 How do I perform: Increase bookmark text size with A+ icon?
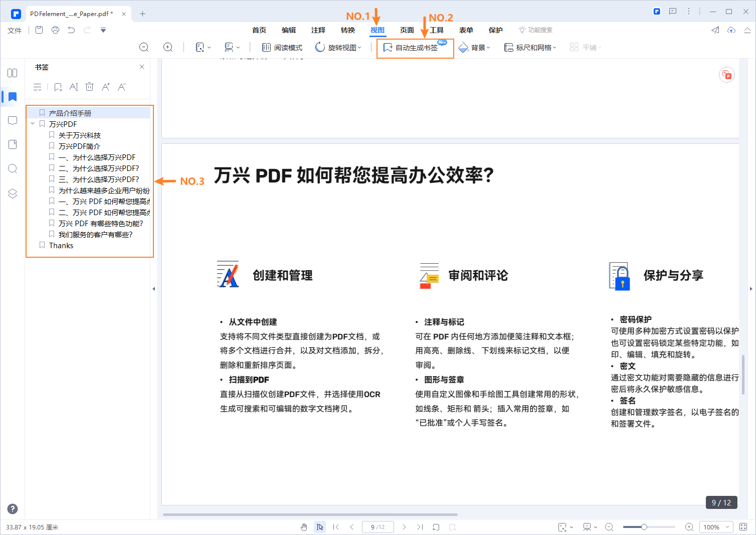(105, 87)
